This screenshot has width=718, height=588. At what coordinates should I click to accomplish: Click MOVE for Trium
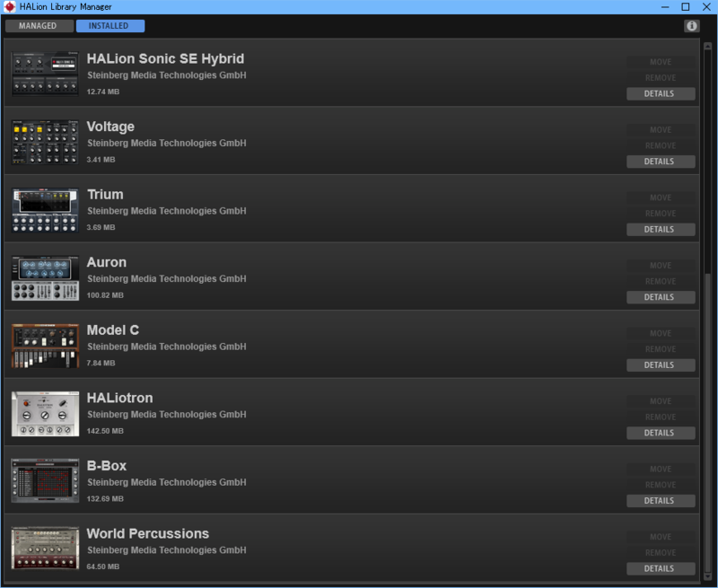click(661, 197)
